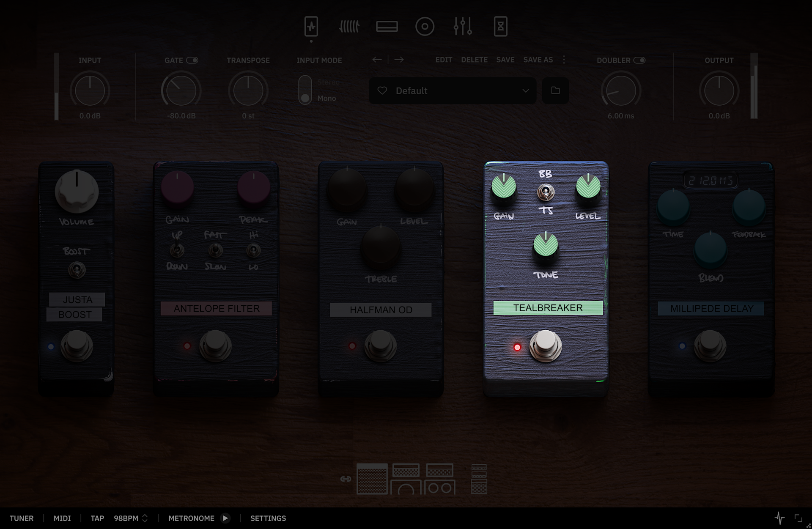The image size is (812, 529).
Task: Open the three-dot preset options menu
Action: [564, 60]
